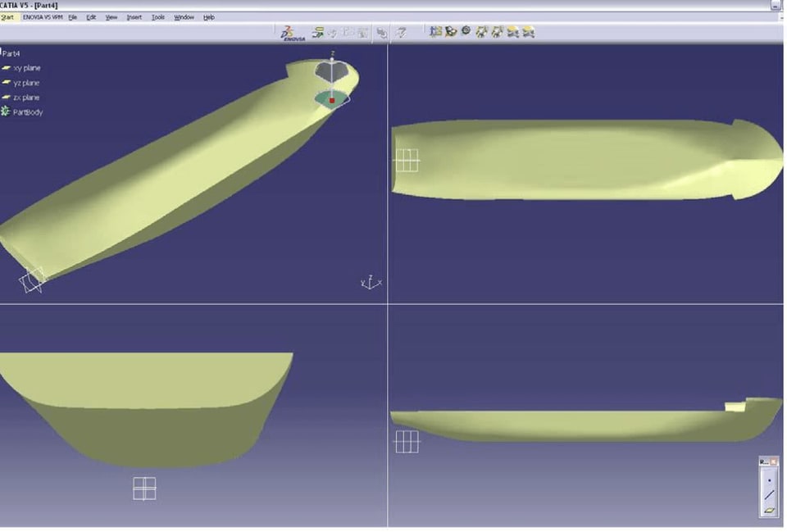Select the Plane tool in floating palette

tap(770, 511)
